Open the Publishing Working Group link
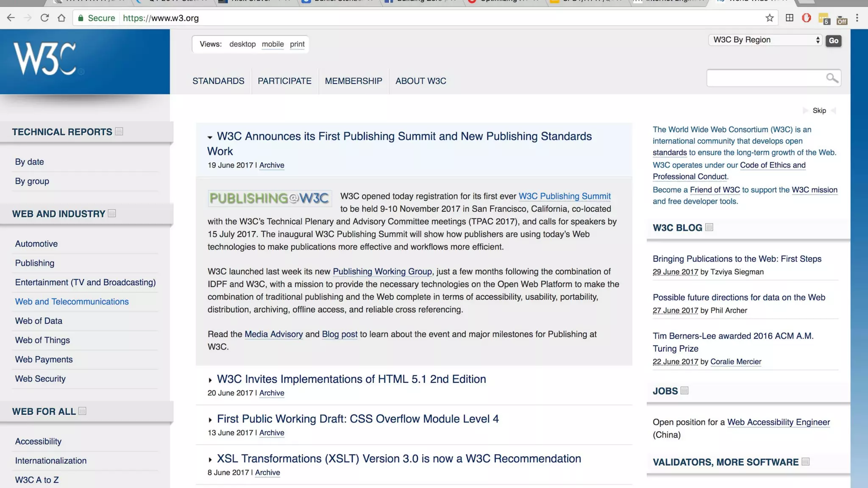This screenshot has height=488, width=868. 382,272
